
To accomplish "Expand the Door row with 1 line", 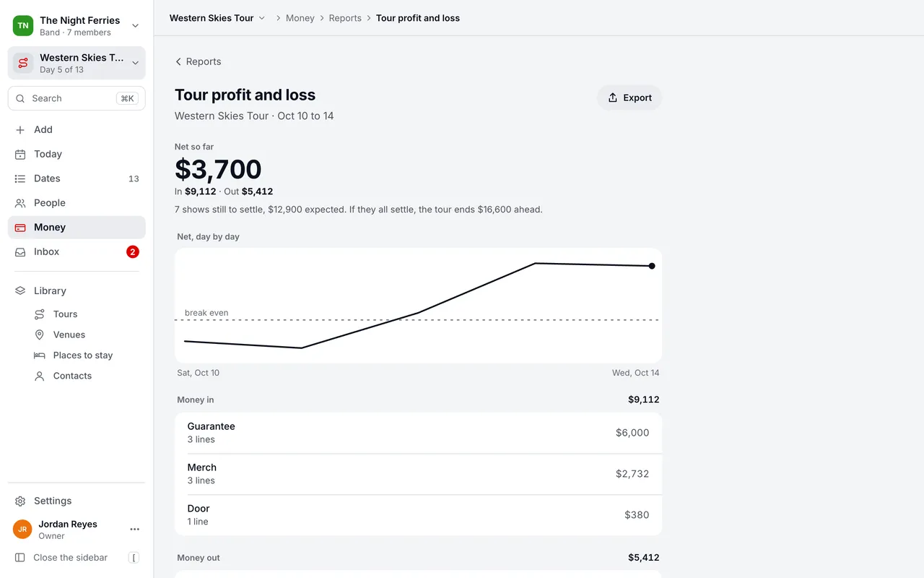I will [418, 515].
